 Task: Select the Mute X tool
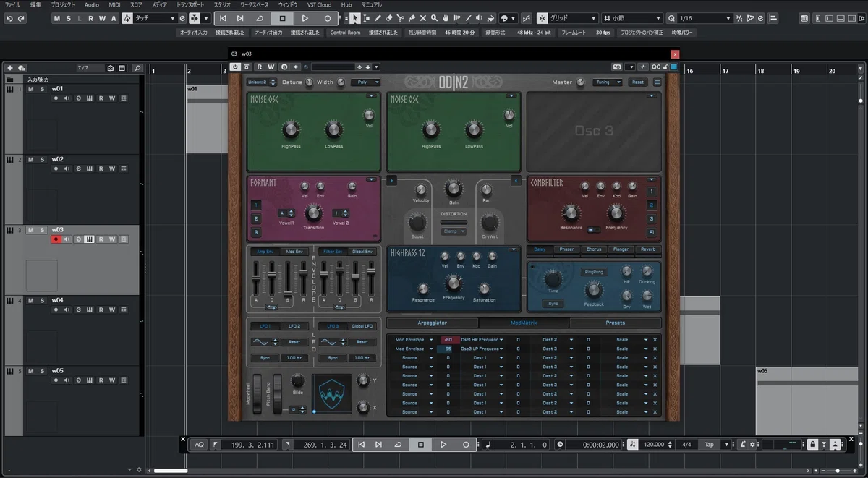point(425,18)
